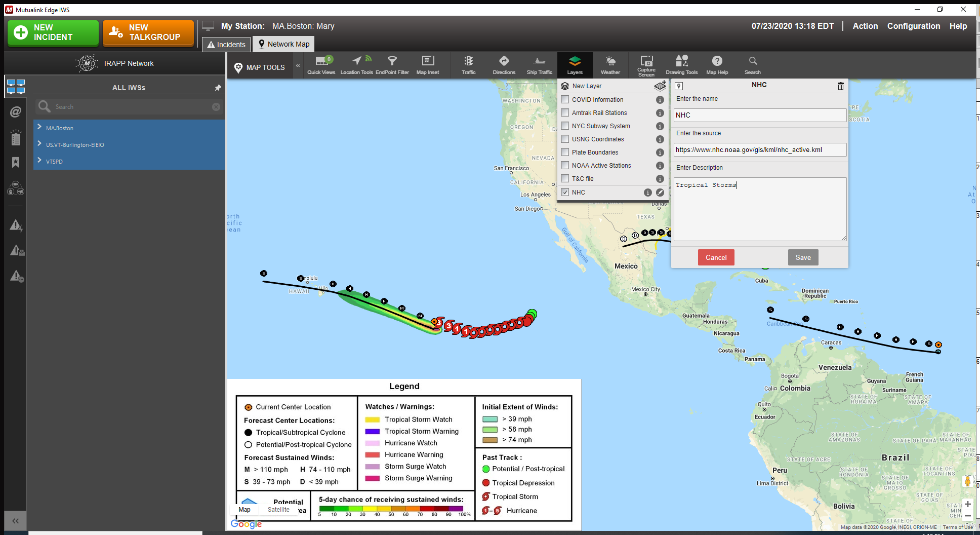Open Map Help

pos(717,66)
